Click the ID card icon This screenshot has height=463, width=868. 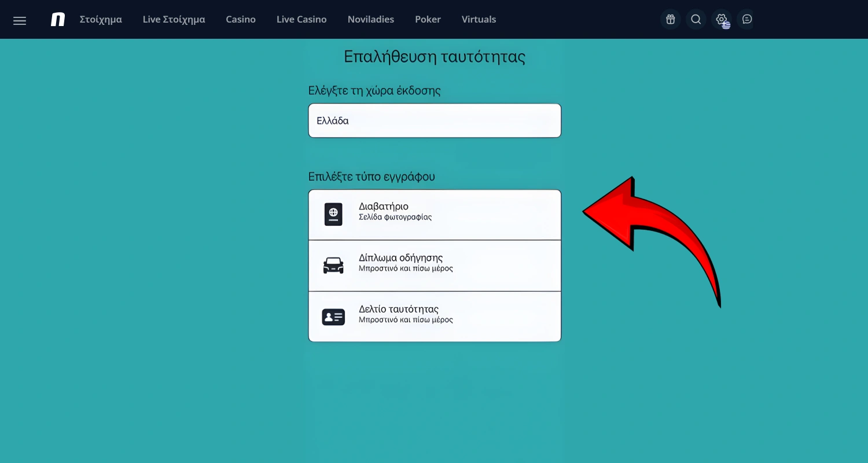333,317
